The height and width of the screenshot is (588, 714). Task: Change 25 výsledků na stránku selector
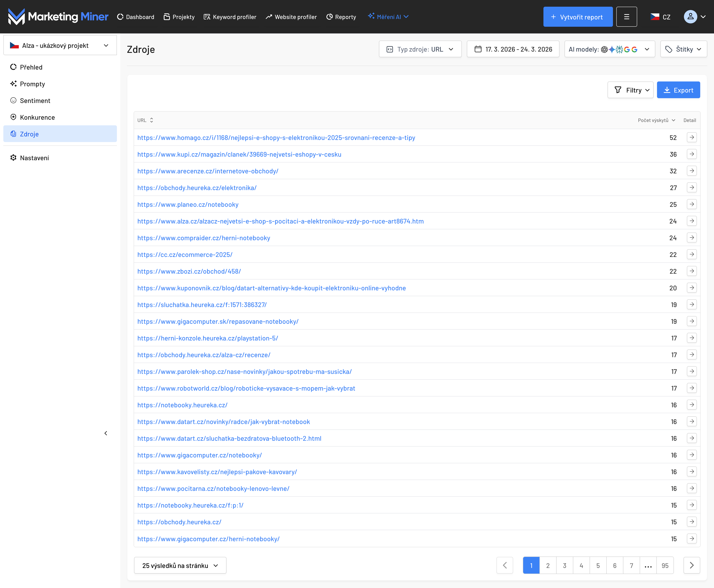click(x=180, y=565)
